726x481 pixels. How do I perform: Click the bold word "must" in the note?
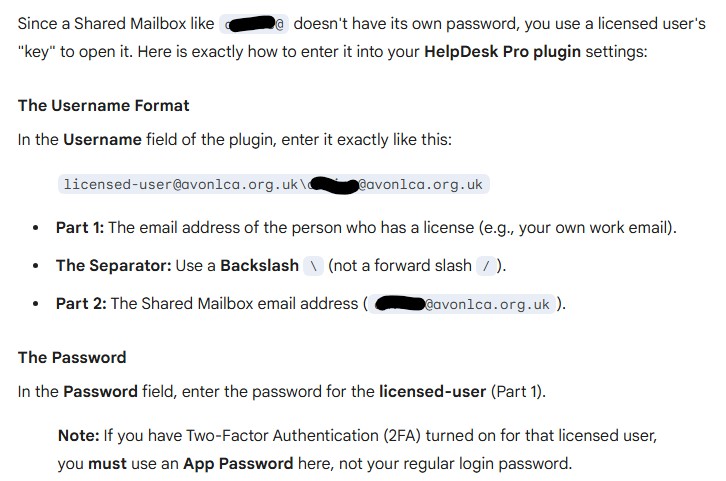click(107, 463)
